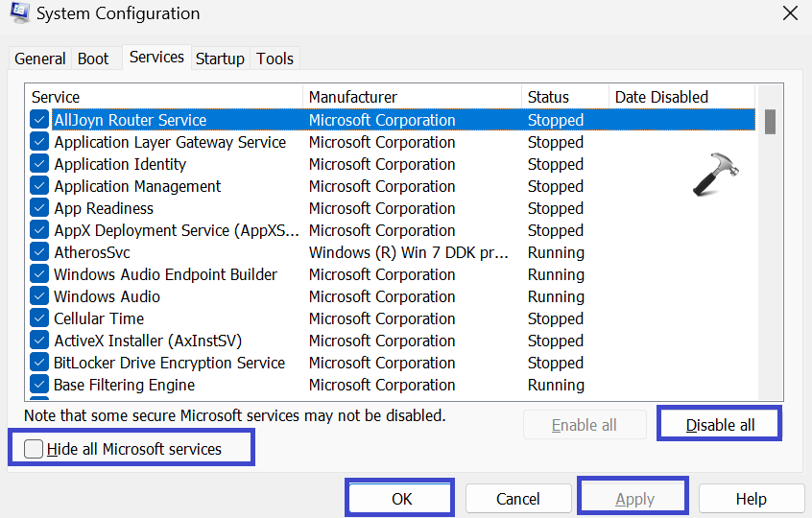
Task: Switch to the General tab
Action: coord(40,59)
